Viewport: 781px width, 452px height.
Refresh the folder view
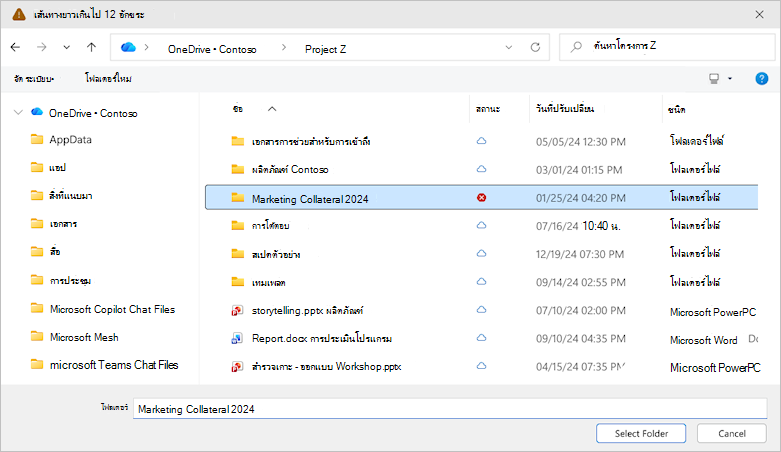coord(535,47)
